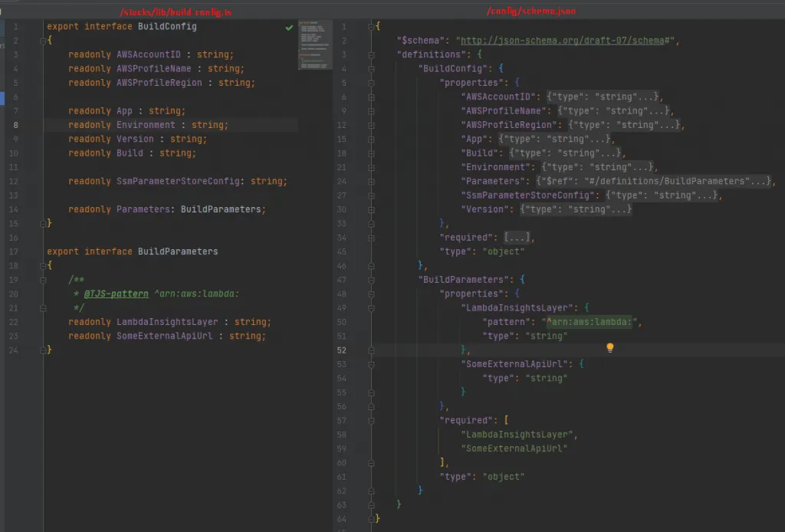This screenshot has width=785, height=532.
Task: Collapse the BuildConfig interface body fold marker
Action: click(44, 41)
